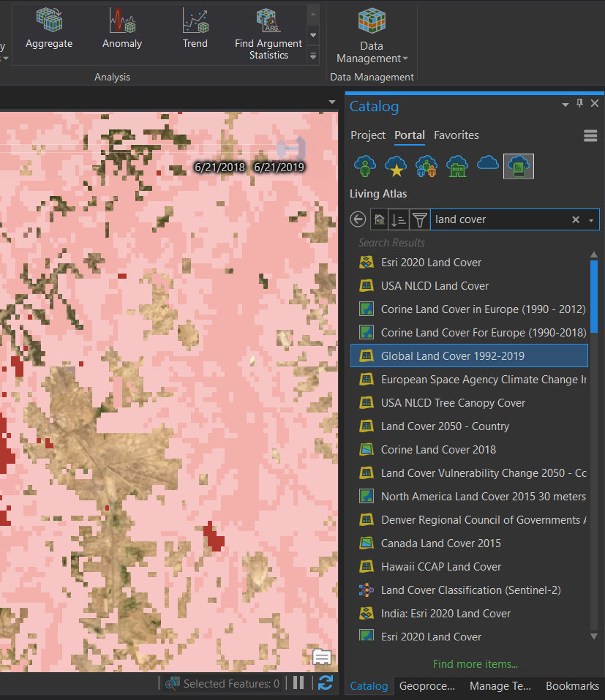Open search suggestions for land cover

[590, 219]
